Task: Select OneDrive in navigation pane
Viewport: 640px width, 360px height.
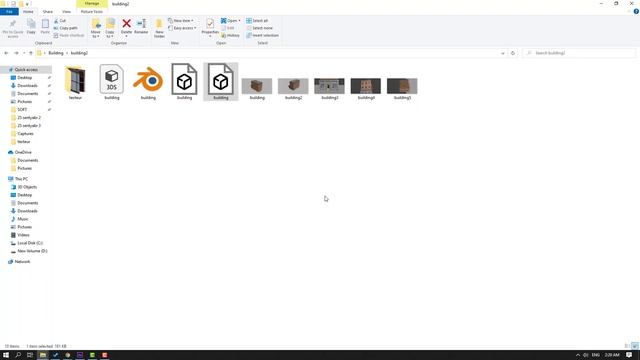Action: pyautogui.click(x=23, y=152)
